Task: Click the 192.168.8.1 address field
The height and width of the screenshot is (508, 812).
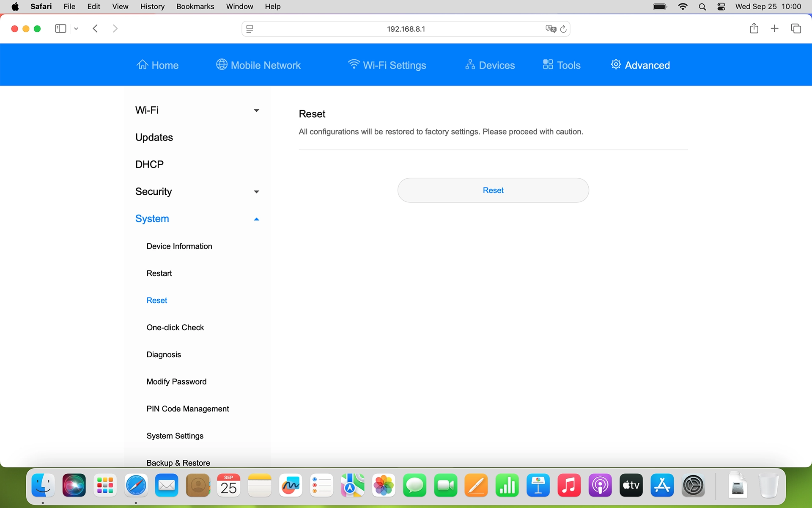Action: [x=405, y=29]
